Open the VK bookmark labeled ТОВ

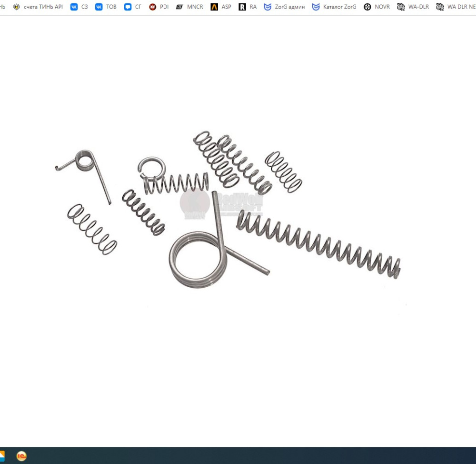click(106, 7)
